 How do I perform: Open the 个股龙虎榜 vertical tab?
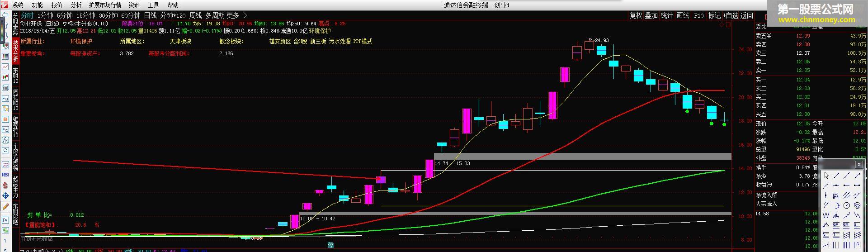point(16,156)
